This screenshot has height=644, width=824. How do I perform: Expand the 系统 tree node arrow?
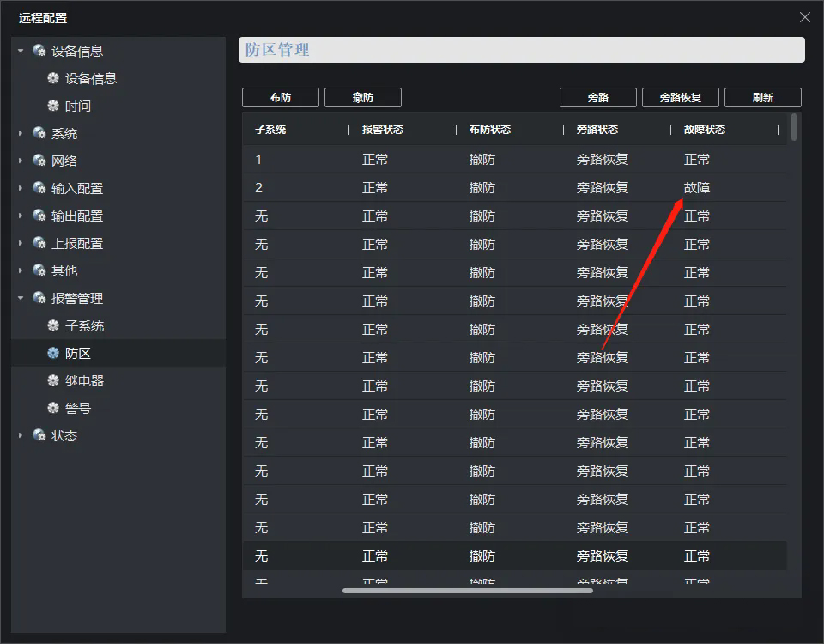(x=21, y=133)
